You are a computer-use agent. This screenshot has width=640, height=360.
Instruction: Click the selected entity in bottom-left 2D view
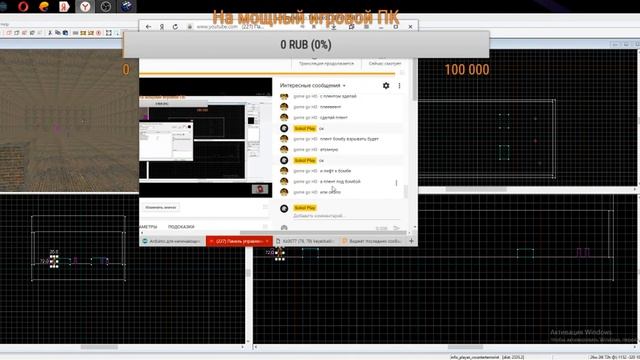[x=54, y=261]
